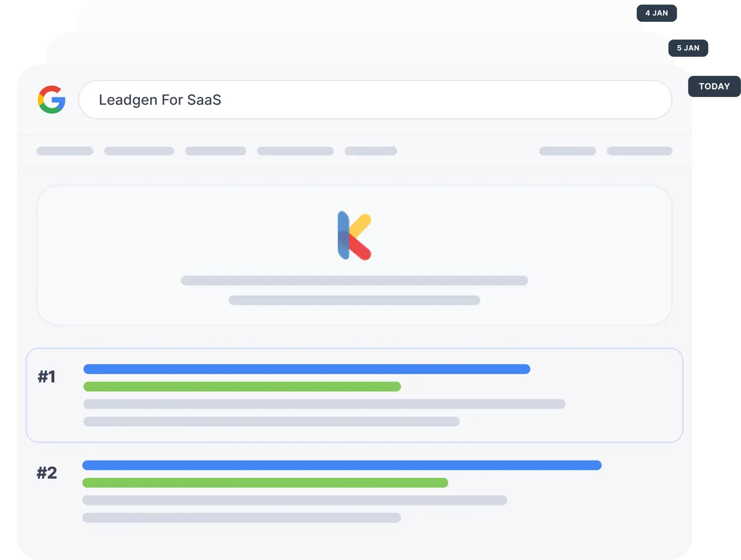
Task: Click the #2 rank label
Action: click(47, 473)
